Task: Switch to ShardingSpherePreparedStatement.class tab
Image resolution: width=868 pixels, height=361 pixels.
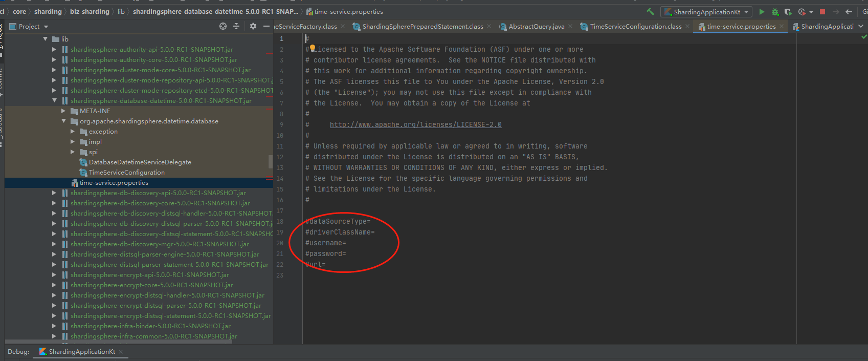Action: 422,26
